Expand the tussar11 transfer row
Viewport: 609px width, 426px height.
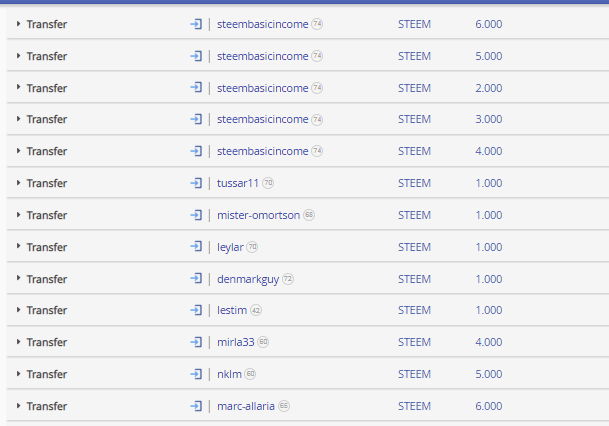pyautogui.click(x=18, y=183)
